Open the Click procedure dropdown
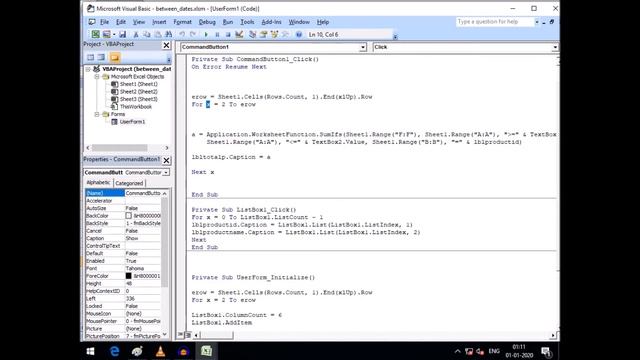 pyautogui.click(x=555, y=47)
